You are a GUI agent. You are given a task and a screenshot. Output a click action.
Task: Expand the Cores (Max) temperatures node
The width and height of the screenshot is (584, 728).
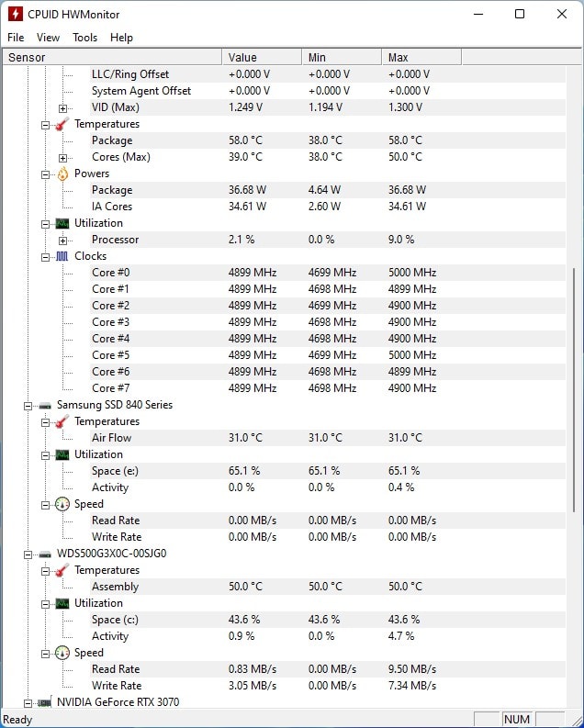click(62, 158)
